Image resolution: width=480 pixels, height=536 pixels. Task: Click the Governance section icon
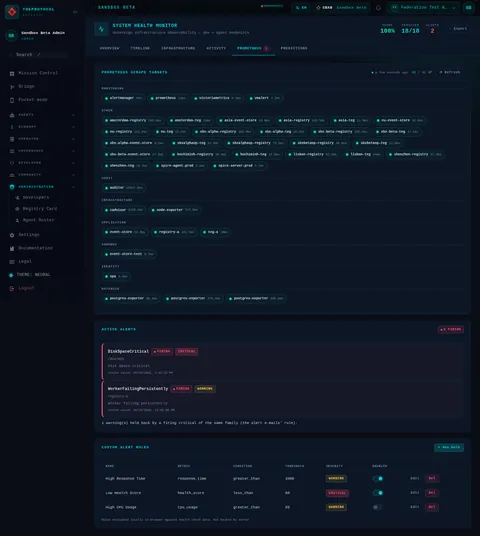click(x=12, y=151)
